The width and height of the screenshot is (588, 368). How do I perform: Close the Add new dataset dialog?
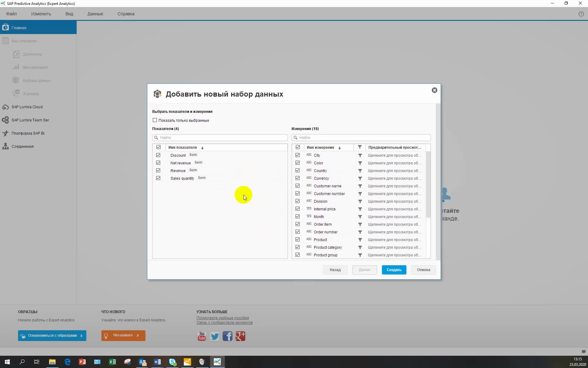click(x=434, y=90)
